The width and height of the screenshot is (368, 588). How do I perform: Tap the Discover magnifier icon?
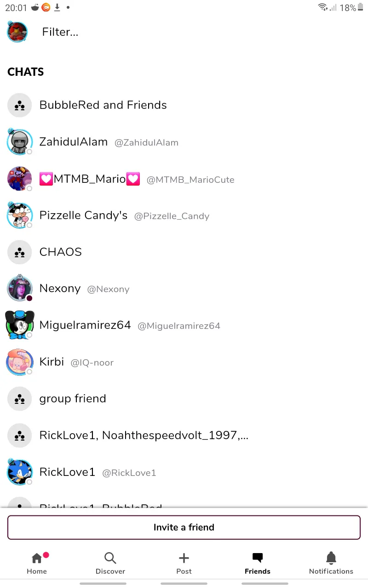coord(110,559)
